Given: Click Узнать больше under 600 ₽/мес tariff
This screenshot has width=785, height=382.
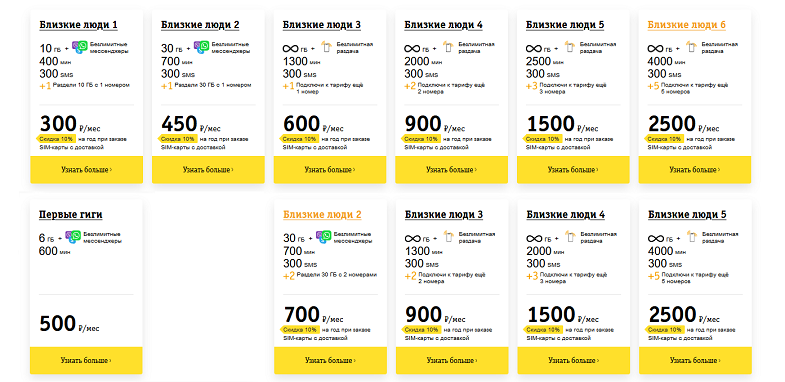Looking at the screenshot, I should coord(330,170).
